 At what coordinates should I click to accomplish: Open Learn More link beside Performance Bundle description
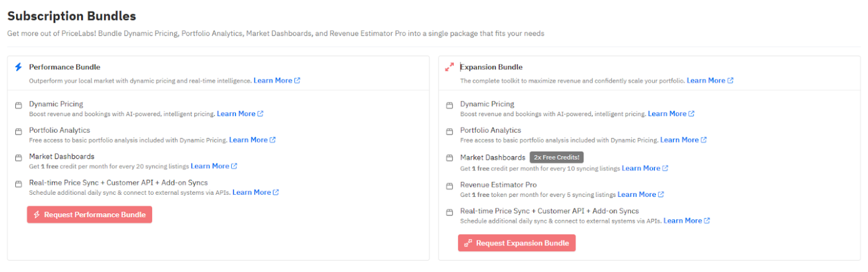pos(276,81)
